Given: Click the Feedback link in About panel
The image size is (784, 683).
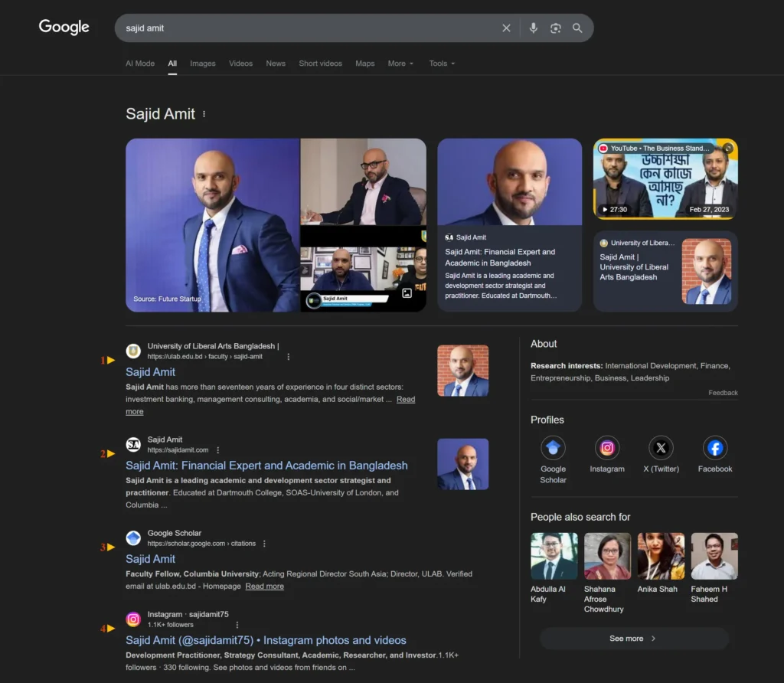Looking at the screenshot, I should tap(723, 393).
